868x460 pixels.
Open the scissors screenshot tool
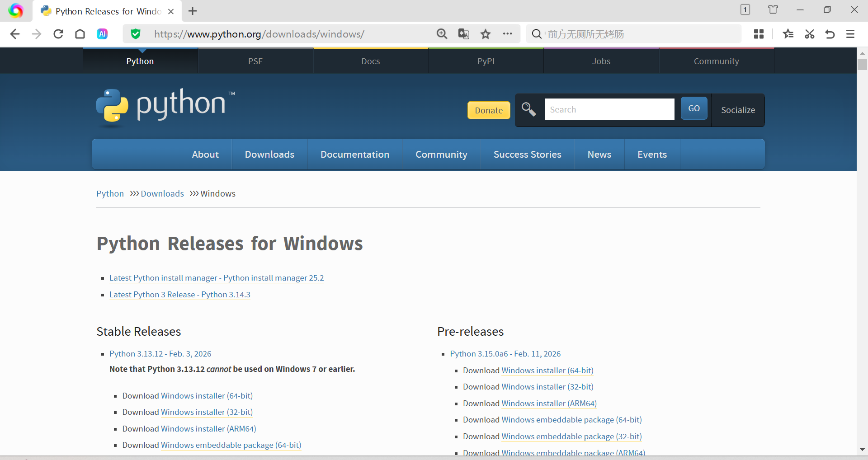[809, 34]
